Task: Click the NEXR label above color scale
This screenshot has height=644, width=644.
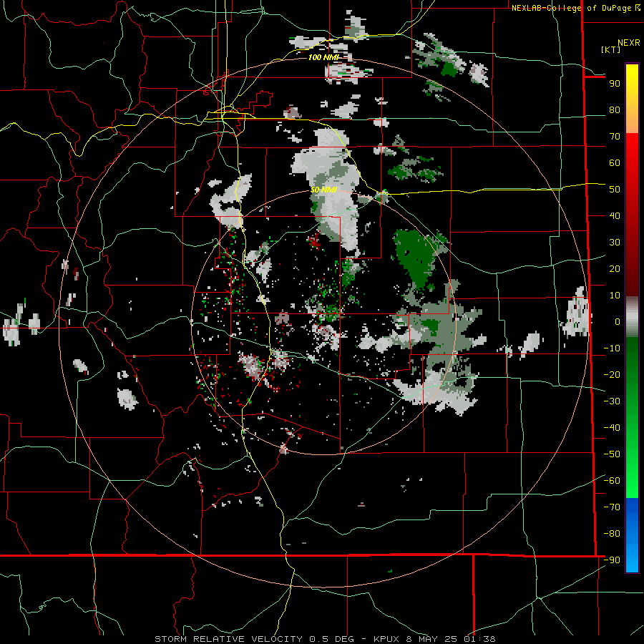Action: [629, 43]
